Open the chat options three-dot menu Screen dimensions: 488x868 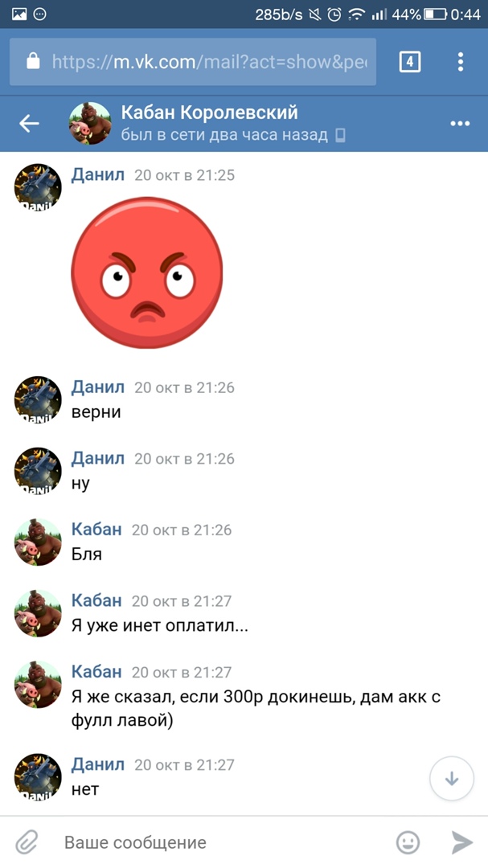(x=460, y=124)
